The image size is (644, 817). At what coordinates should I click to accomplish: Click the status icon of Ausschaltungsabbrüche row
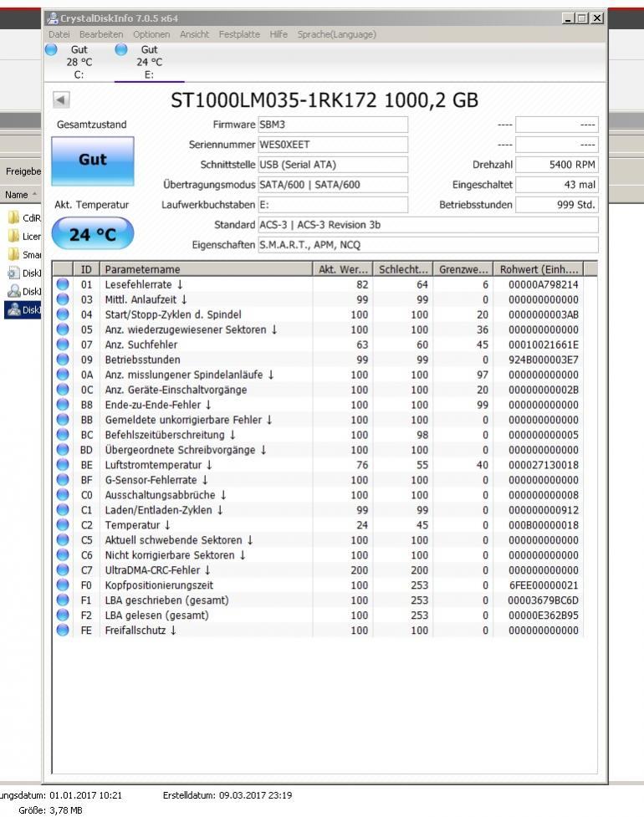tap(63, 495)
